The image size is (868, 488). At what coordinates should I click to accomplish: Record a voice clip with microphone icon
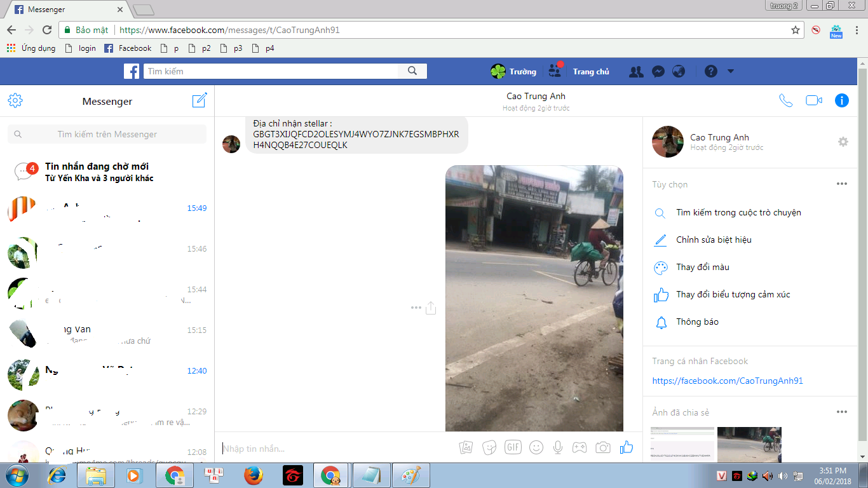point(558,447)
